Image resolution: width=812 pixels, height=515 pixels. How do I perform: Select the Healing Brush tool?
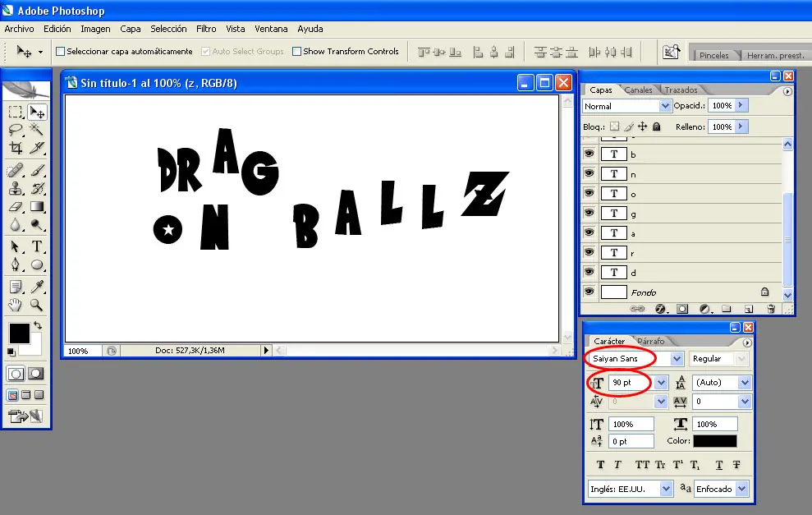[16, 170]
